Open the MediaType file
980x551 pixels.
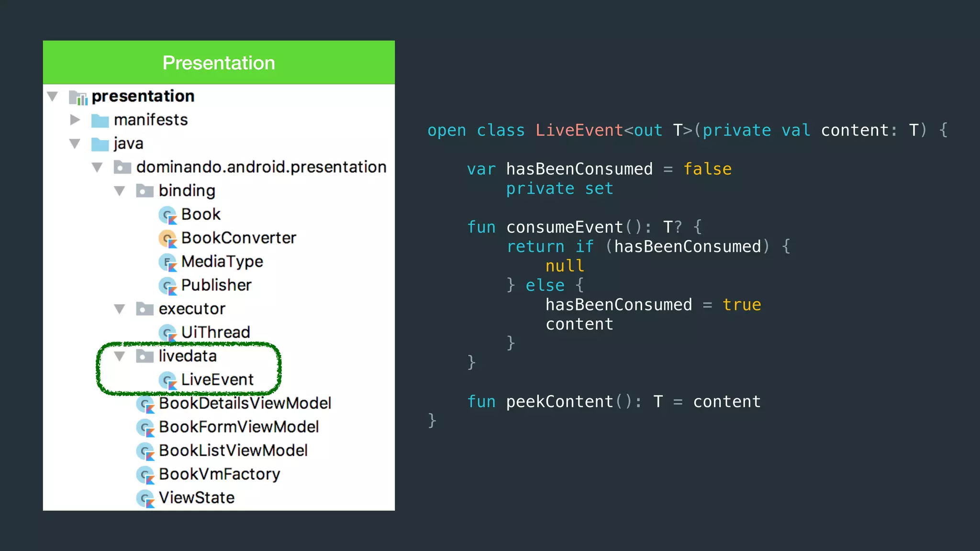coord(222,262)
